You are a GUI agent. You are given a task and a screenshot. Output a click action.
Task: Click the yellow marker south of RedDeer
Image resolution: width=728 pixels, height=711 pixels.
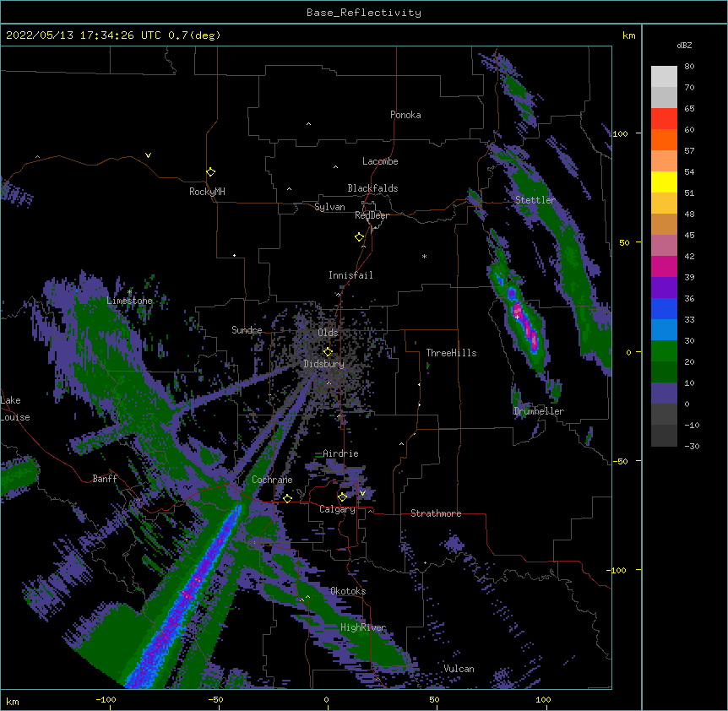(x=359, y=236)
